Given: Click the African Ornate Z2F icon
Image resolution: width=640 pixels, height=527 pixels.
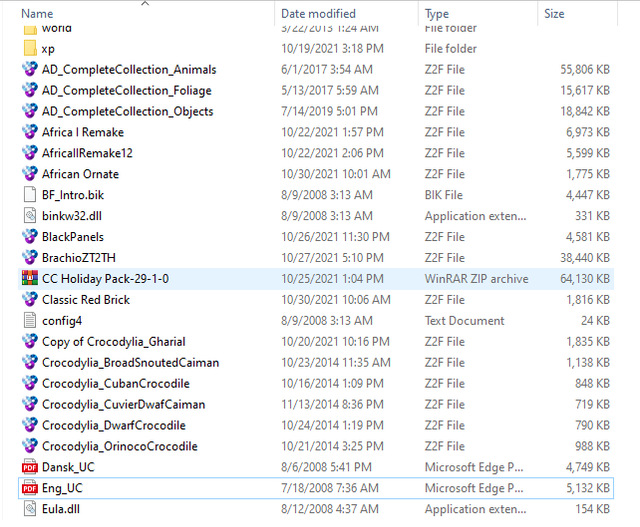Looking at the screenshot, I should pyautogui.click(x=30, y=174).
